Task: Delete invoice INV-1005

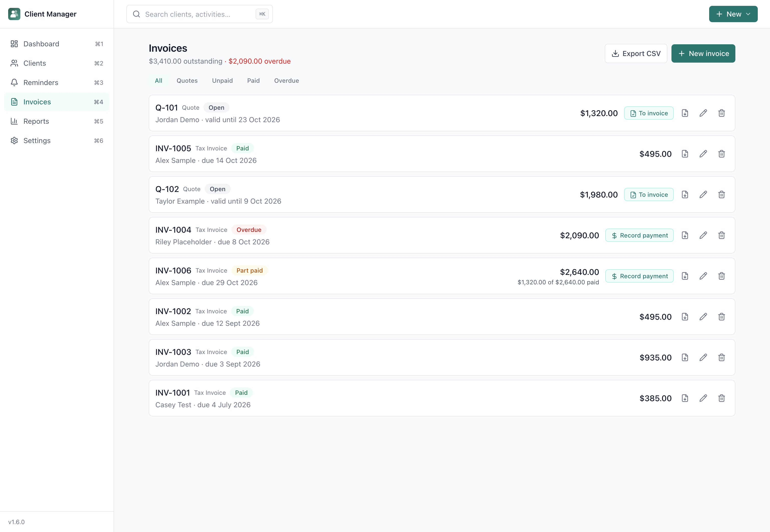Action: coord(721,154)
